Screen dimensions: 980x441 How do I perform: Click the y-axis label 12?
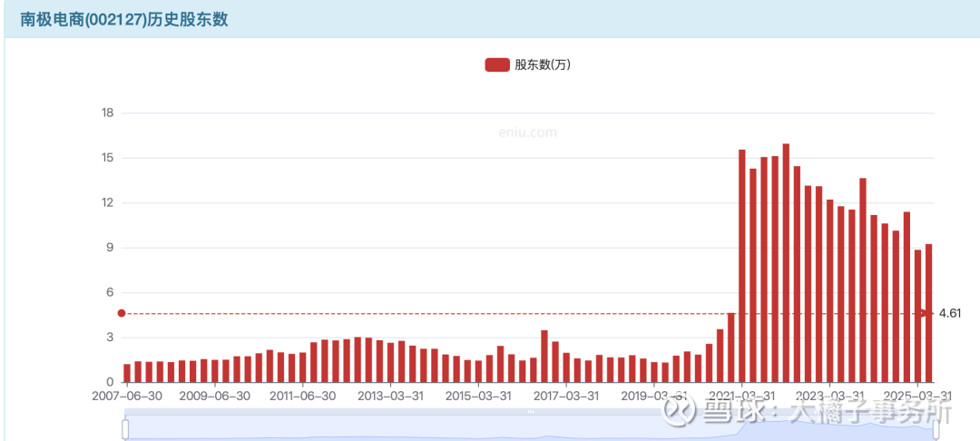point(107,203)
